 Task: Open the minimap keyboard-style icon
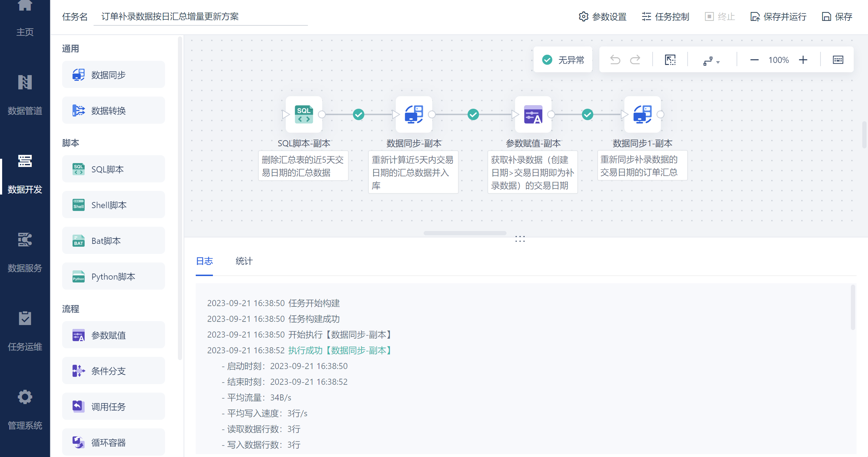838,60
